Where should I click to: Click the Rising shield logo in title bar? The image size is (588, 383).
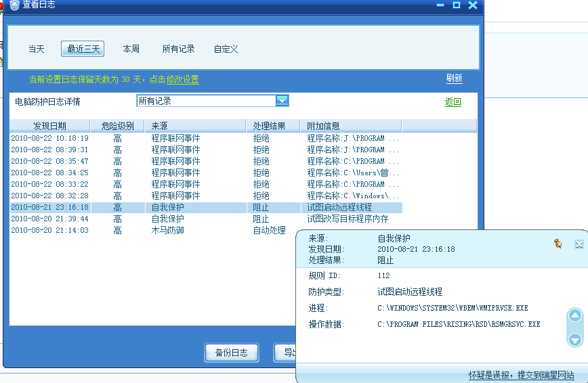pos(14,5)
